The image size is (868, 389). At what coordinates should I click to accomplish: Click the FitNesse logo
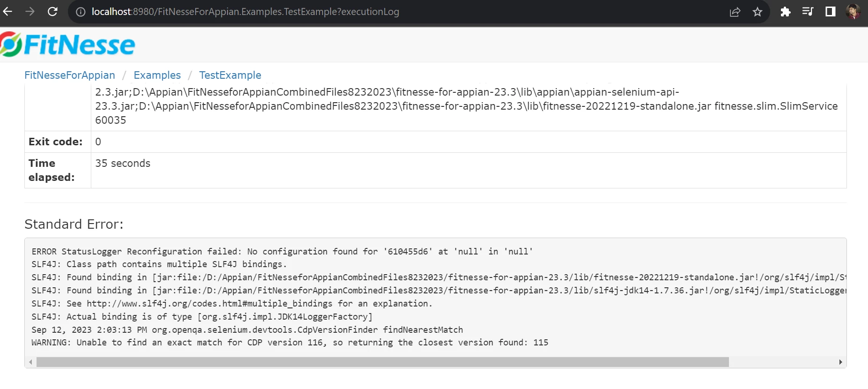point(67,45)
